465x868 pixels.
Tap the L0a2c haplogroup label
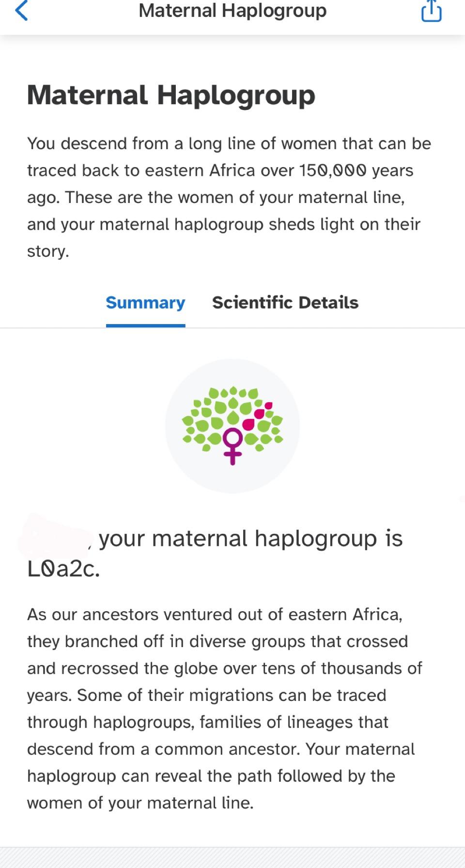(x=63, y=569)
